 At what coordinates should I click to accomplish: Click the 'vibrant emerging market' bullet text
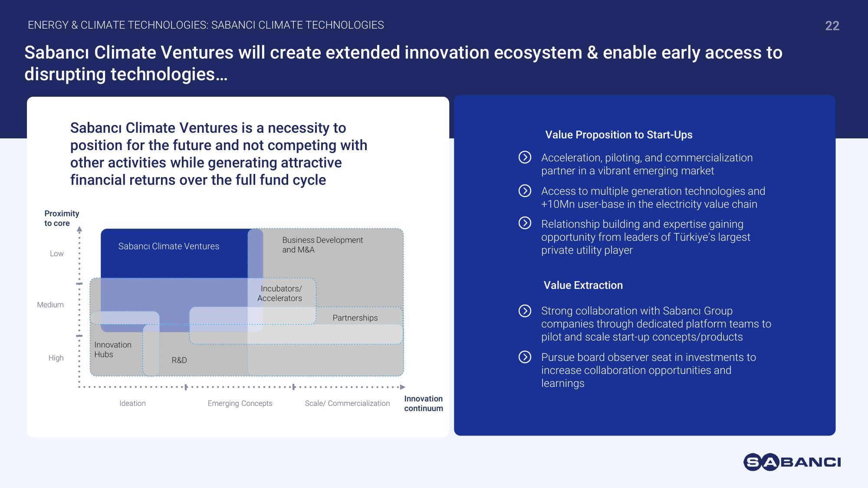[x=647, y=164]
